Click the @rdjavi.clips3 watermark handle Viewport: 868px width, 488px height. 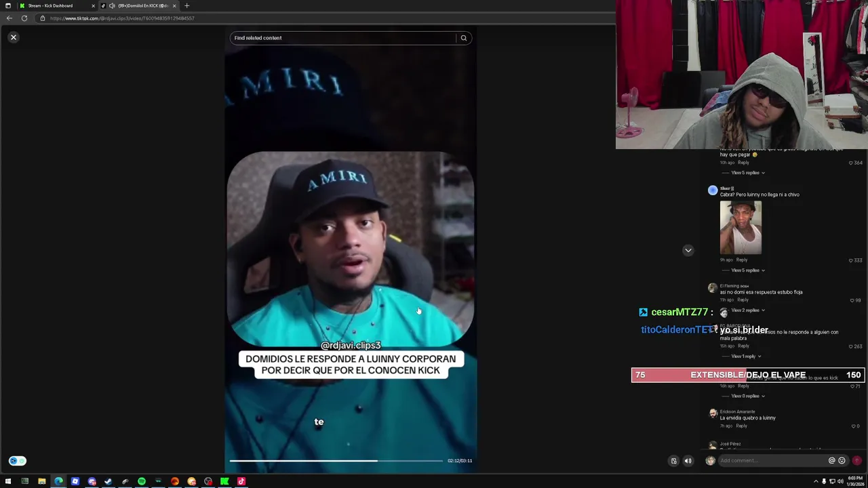click(351, 346)
